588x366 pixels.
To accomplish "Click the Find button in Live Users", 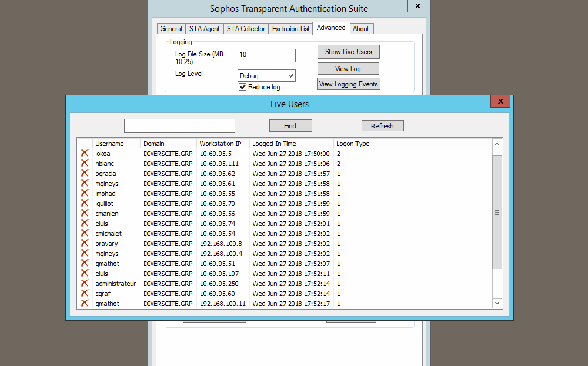I will tap(290, 126).
